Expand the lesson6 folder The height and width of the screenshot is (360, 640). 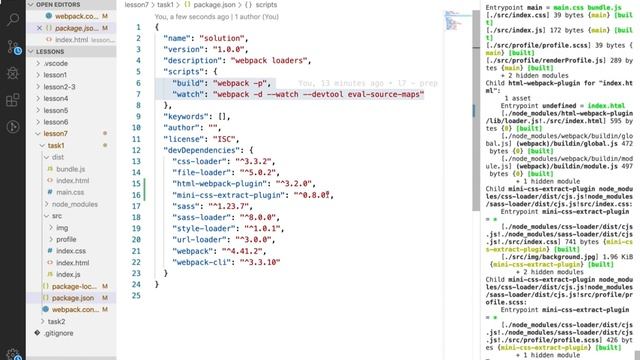click(38, 122)
